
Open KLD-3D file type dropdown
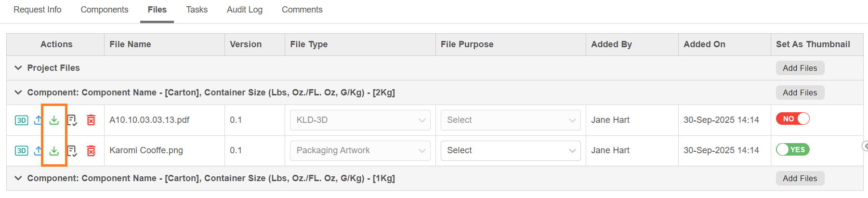[x=360, y=120]
